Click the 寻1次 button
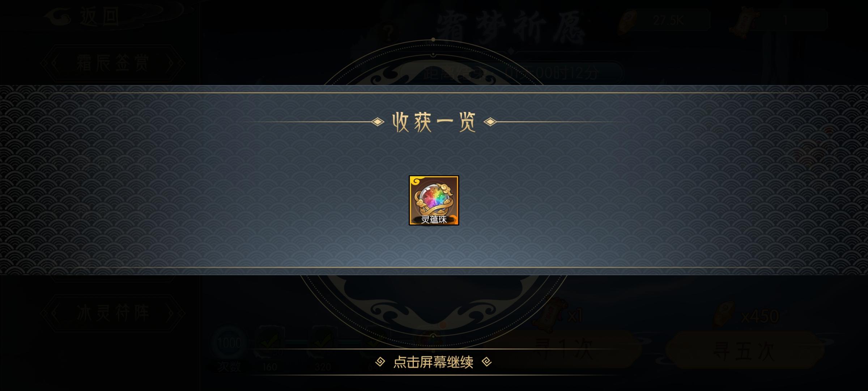Viewport: 868px width, 391px height. click(564, 349)
